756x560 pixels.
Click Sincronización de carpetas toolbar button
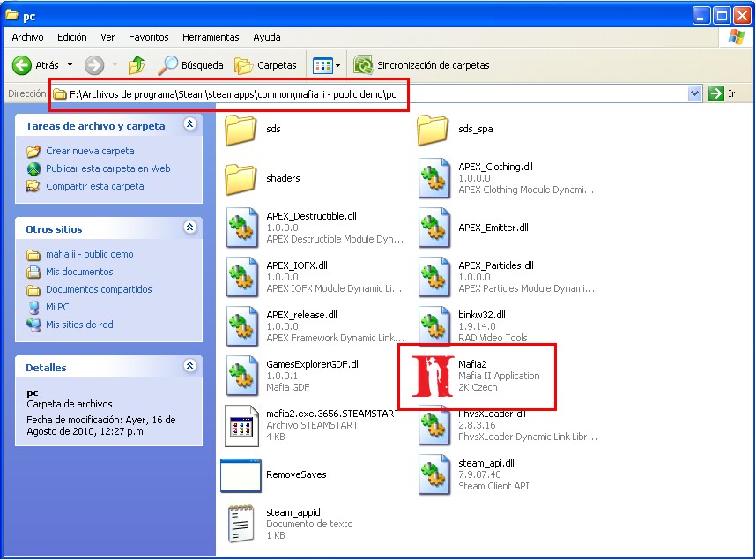(421, 65)
